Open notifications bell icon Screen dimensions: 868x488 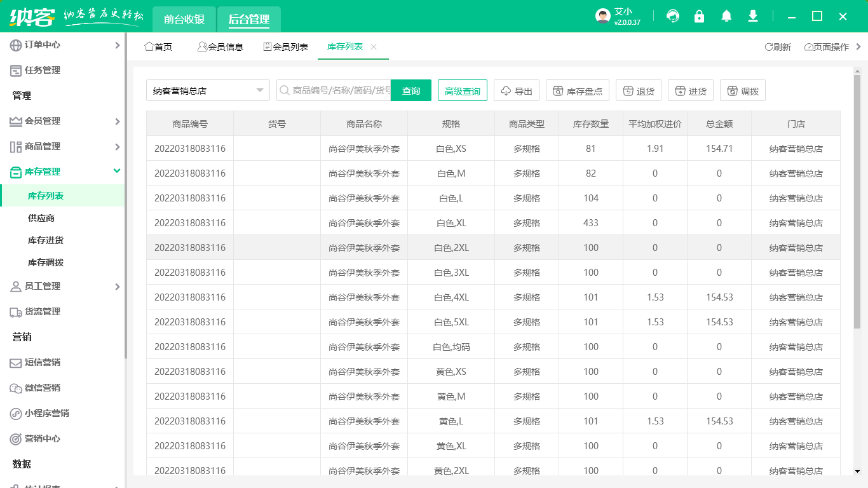pos(726,17)
